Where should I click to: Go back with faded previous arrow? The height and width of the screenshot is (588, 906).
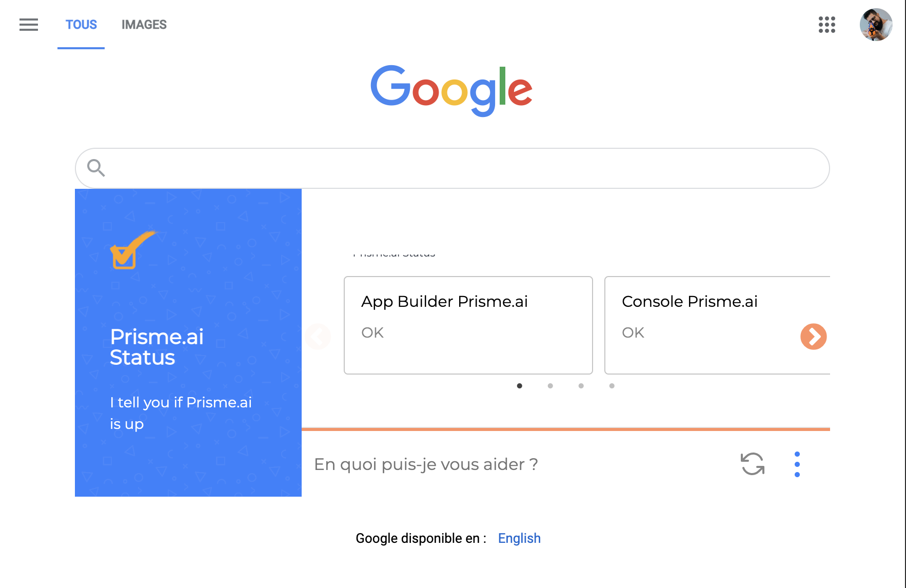click(x=318, y=337)
